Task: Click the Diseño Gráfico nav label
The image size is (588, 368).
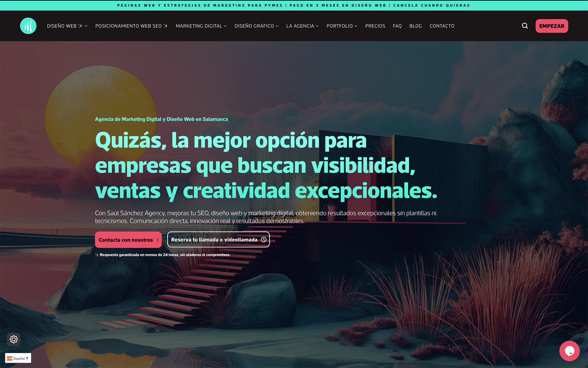Action: click(254, 26)
